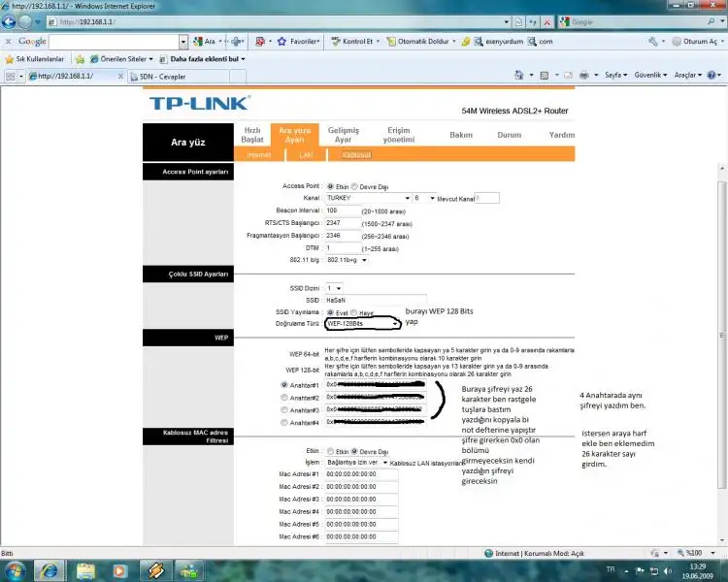728x582 pixels.
Task: Click the Action Center flag tray icon
Action: click(641, 571)
